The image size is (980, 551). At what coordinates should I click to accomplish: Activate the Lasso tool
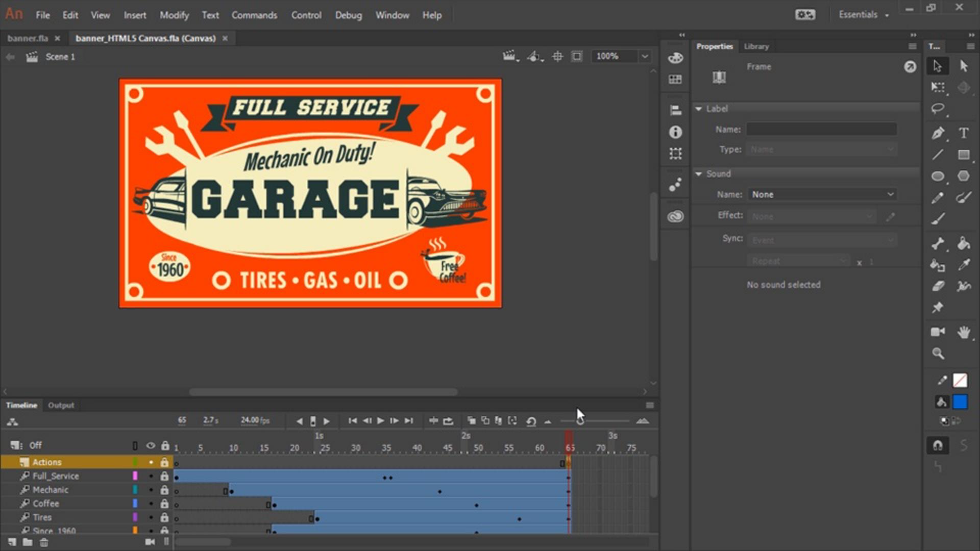939,108
